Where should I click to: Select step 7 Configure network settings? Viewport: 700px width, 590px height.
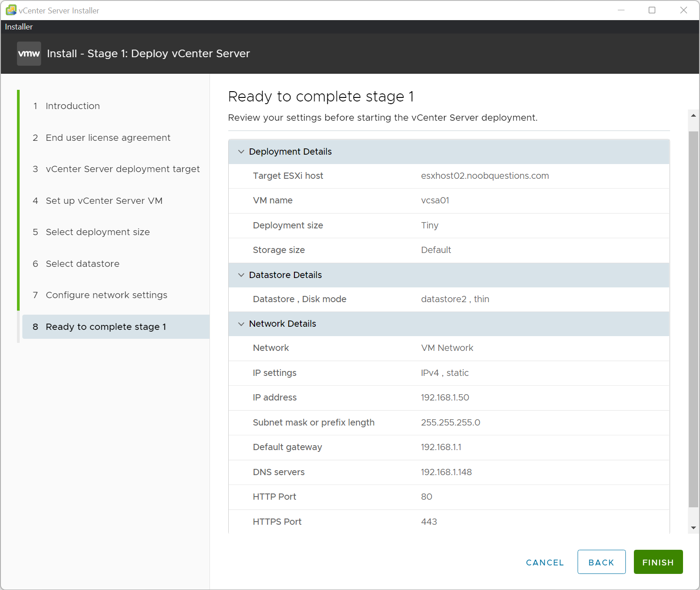[x=106, y=295]
